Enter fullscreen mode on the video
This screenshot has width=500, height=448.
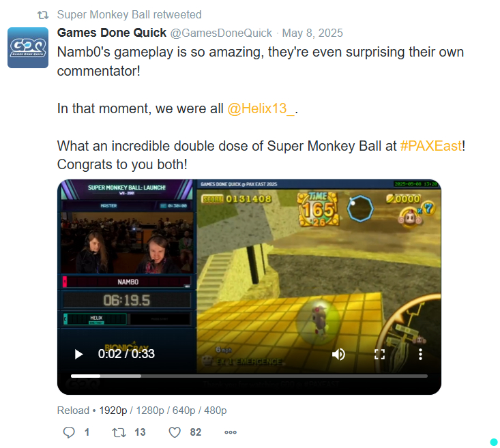point(379,354)
